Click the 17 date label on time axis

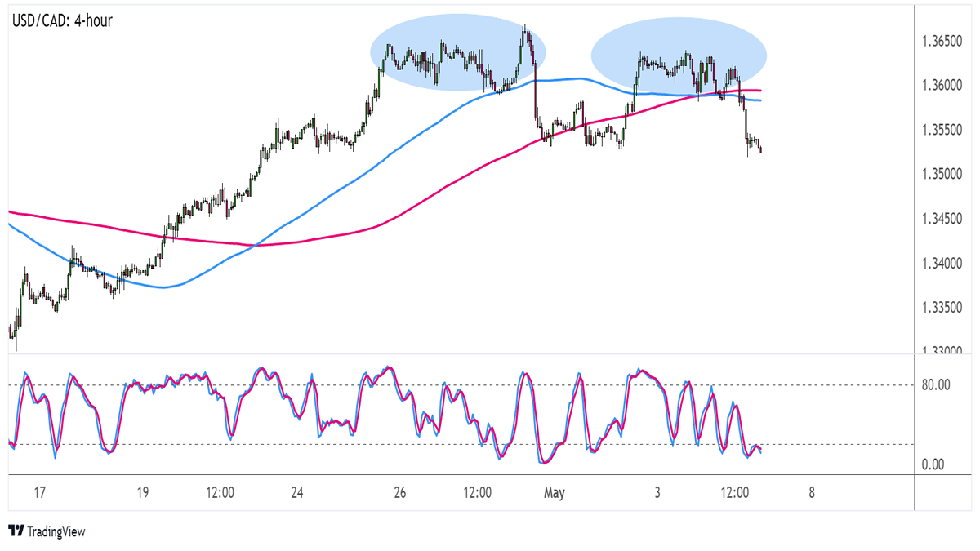[x=40, y=493]
